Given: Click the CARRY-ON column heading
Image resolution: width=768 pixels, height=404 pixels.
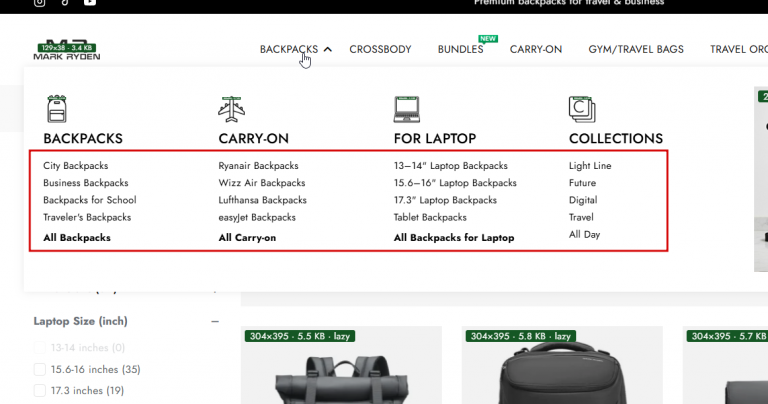Looking at the screenshot, I should click(x=253, y=139).
